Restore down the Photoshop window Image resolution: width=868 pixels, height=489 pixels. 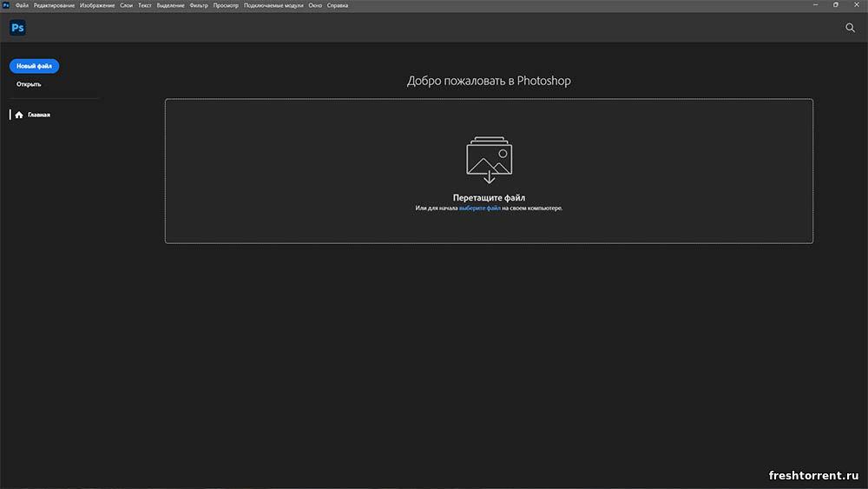(836, 5)
